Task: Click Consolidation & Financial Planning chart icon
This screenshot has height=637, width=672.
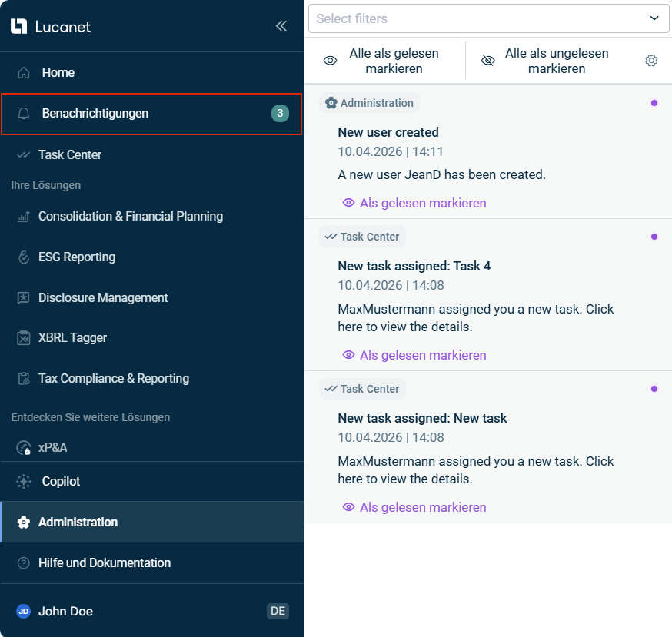Action: pyautogui.click(x=24, y=217)
